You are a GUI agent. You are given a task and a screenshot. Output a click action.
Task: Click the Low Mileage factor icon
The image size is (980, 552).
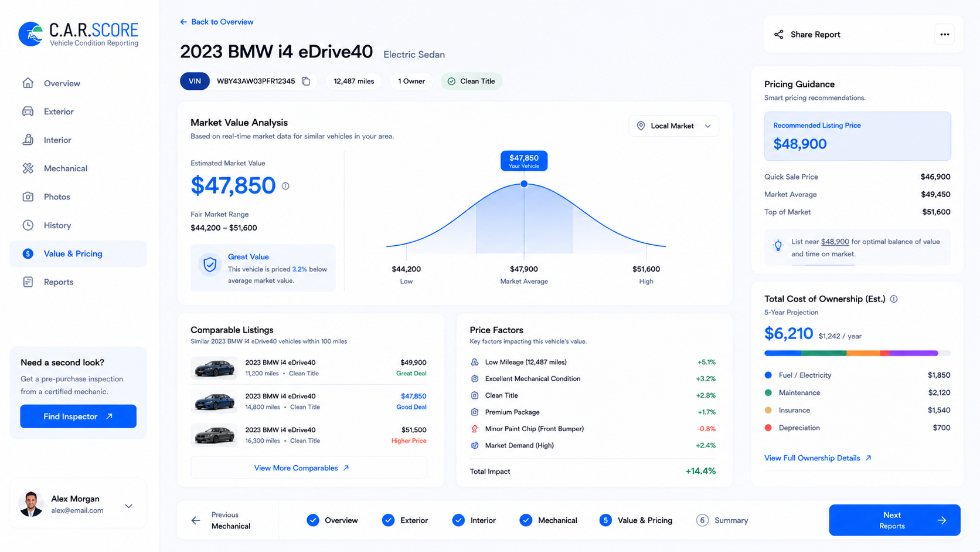(475, 362)
